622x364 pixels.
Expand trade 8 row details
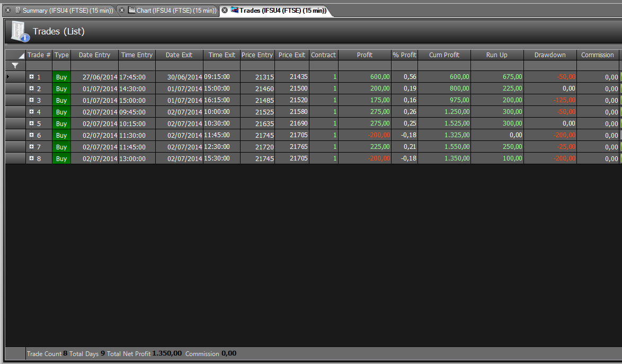pos(32,158)
